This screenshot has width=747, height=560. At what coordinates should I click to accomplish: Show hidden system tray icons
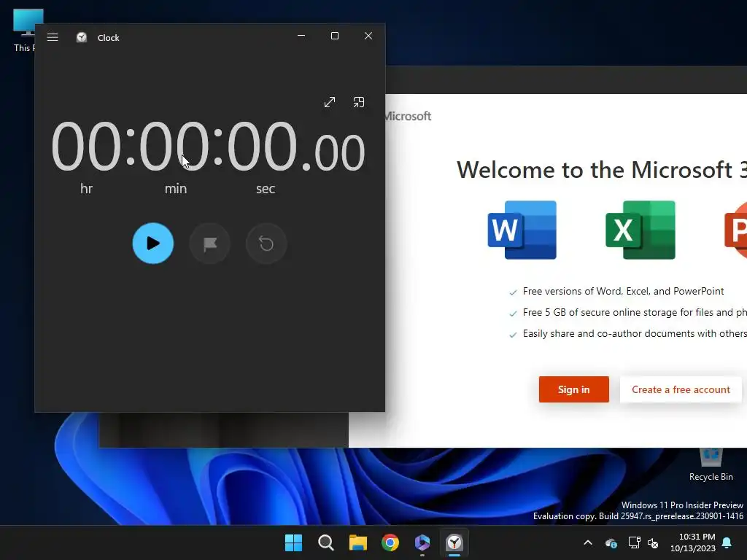pos(588,542)
